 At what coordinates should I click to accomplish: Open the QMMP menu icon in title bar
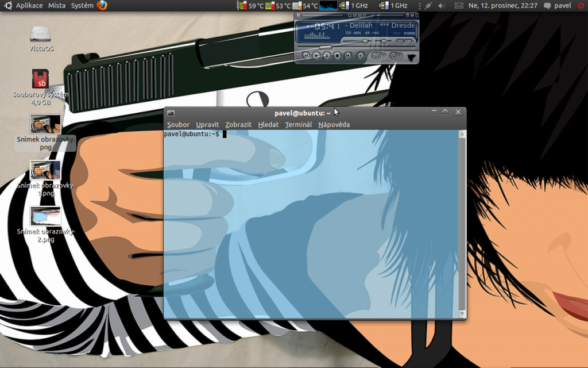[299, 15]
